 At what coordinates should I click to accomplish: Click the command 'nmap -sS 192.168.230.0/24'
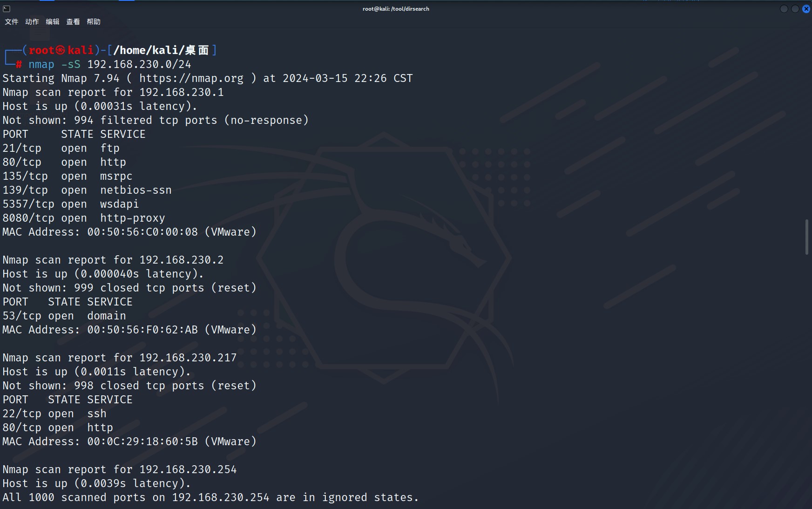110,64
